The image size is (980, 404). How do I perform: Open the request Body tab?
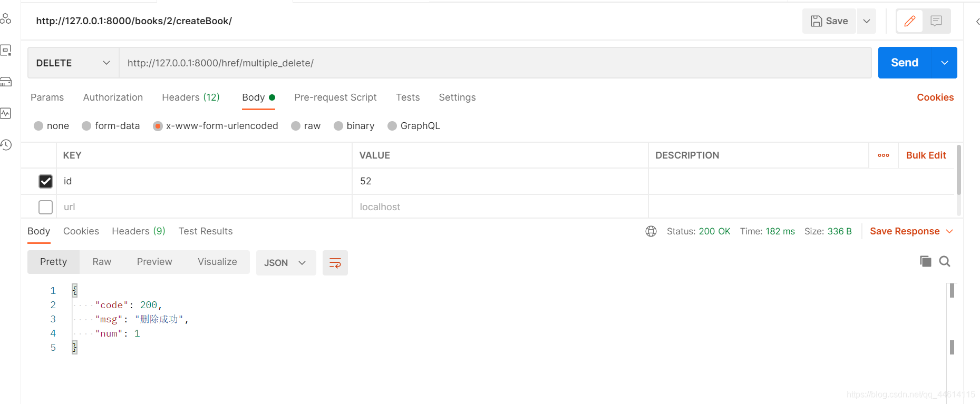point(258,97)
